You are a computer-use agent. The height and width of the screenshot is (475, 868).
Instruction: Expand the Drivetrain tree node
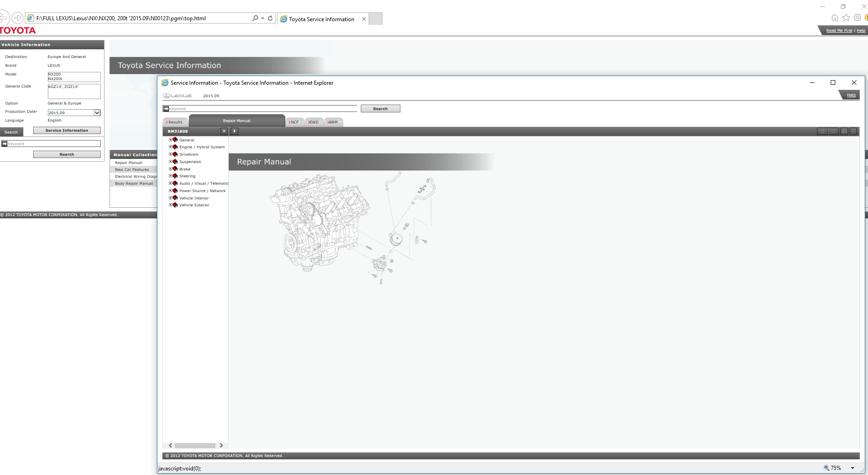point(170,154)
